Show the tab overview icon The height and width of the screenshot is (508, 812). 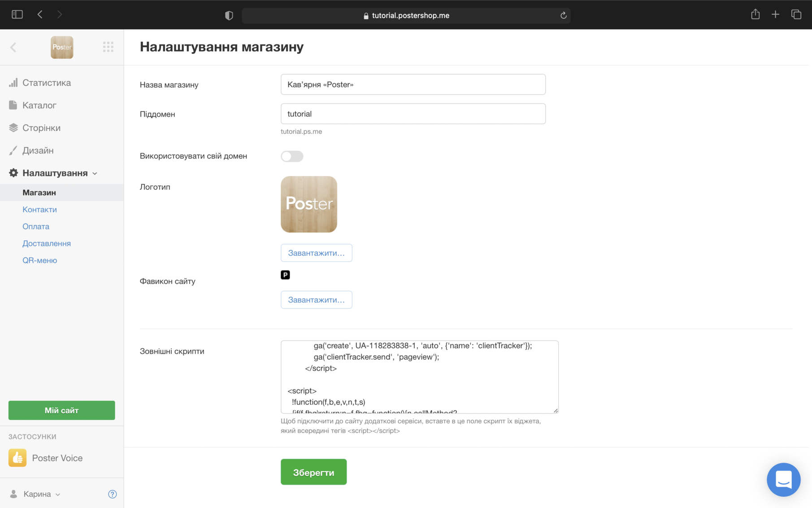pos(796,15)
